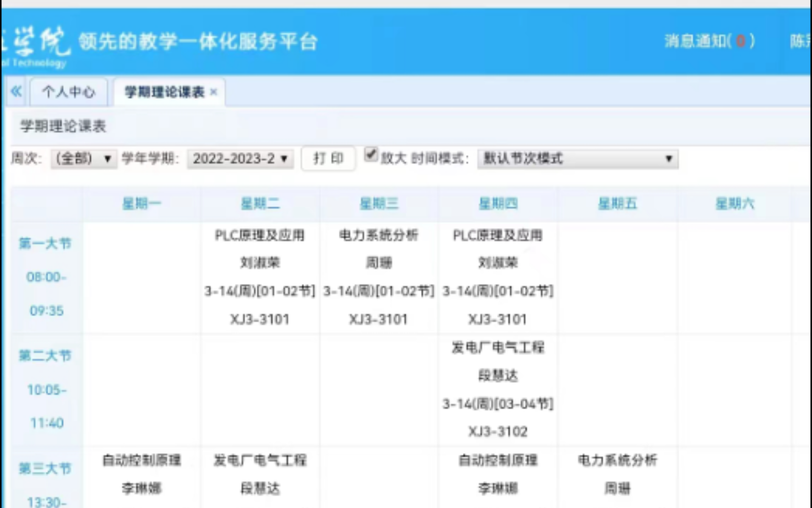Select Thursday third-period 自动控制原理 course
Screen dimensions: 812x508
point(498,460)
